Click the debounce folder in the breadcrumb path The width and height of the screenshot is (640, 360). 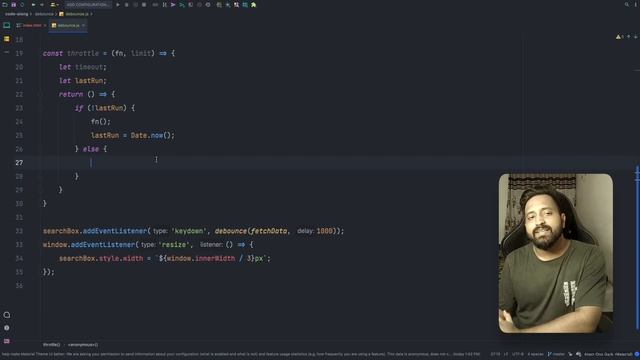(x=44, y=14)
